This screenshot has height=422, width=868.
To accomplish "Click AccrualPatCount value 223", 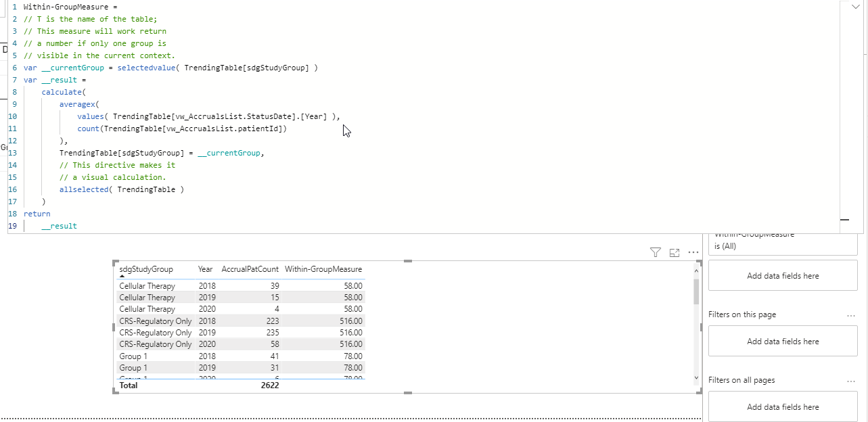I will point(272,321).
